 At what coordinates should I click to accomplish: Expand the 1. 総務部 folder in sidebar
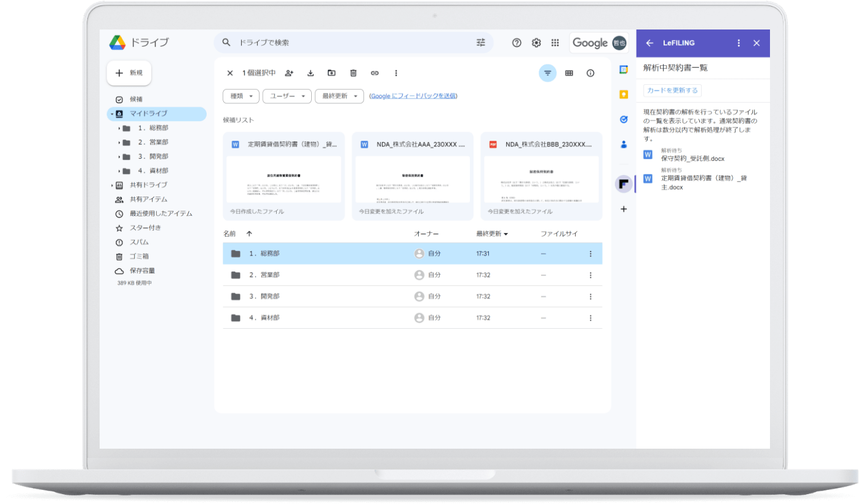119,128
